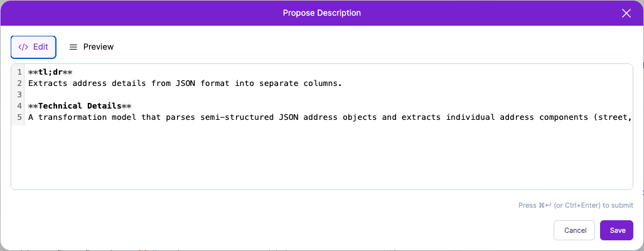Click blank editor area below the text
Viewport: 644px width, 251px height.
pyautogui.click(x=314, y=157)
